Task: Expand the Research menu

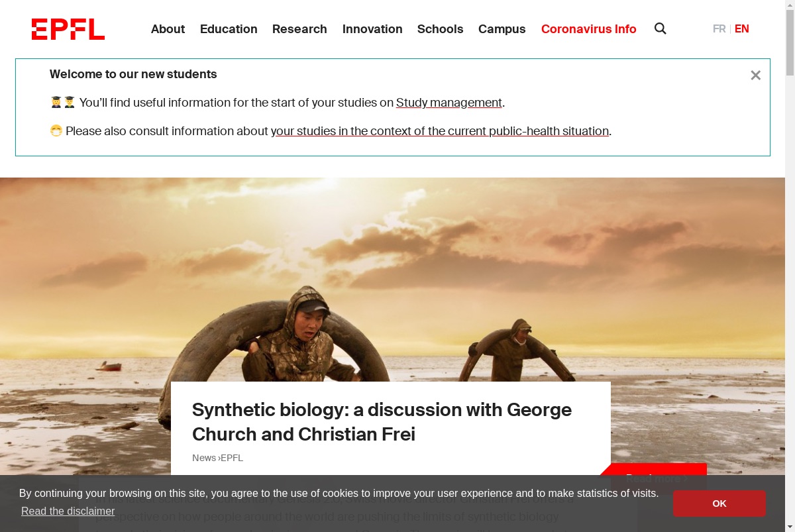Action: point(299,29)
